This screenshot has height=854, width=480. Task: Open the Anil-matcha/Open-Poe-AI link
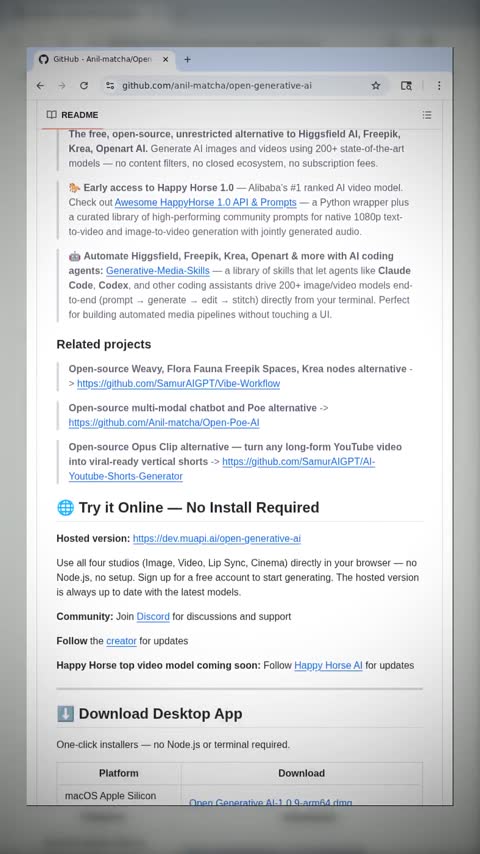(164, 423)
